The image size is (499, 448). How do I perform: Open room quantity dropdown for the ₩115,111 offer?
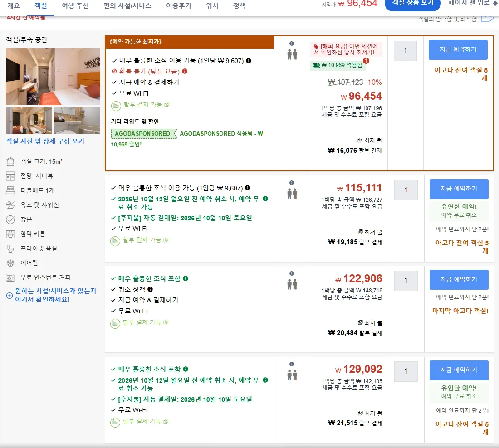pyautogui.click(x=406, y=190)
